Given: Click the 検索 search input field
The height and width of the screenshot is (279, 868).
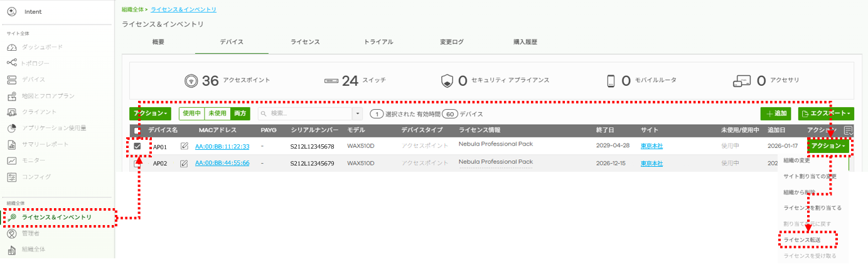Looking at the screenshot, I should [x=305, y=113].
